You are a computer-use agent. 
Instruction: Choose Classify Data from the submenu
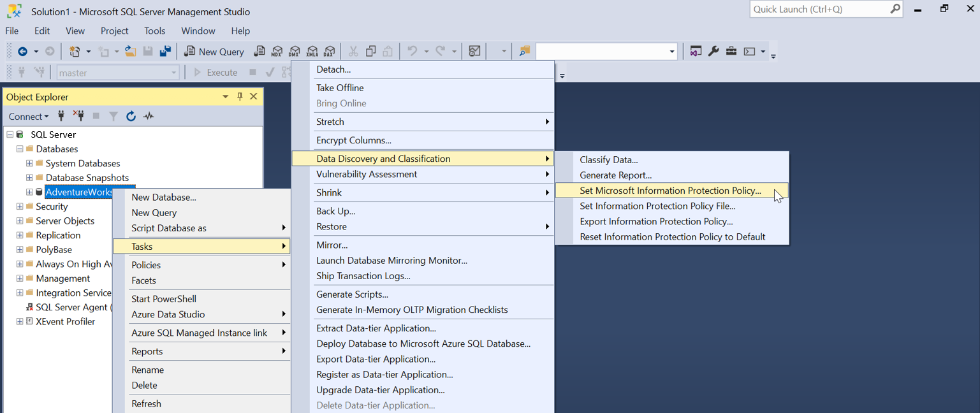point(608,159)
